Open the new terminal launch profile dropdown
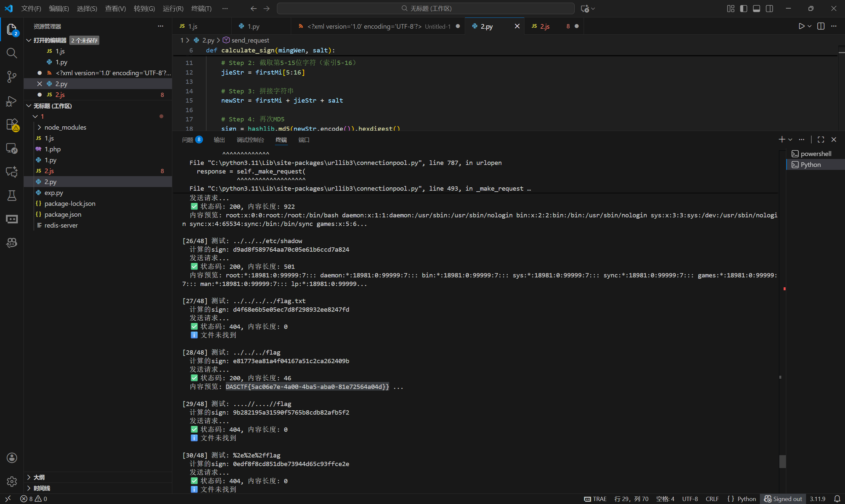845x504 pixels. 790,140
